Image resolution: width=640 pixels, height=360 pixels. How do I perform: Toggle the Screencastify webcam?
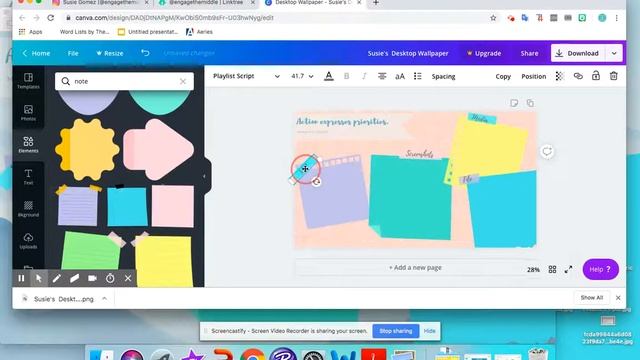click(92, 278)
